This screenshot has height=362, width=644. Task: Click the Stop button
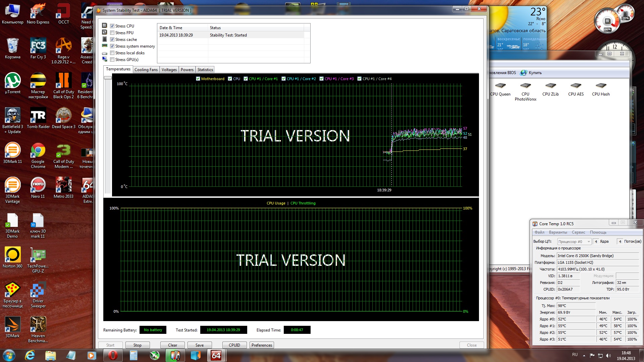(137, 345)
